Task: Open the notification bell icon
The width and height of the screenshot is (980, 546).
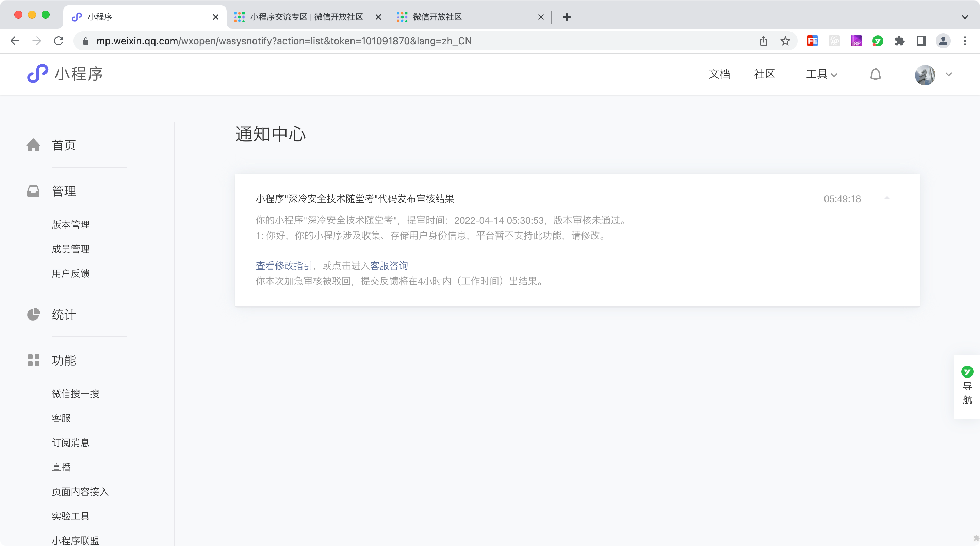Action: (876, 74)
